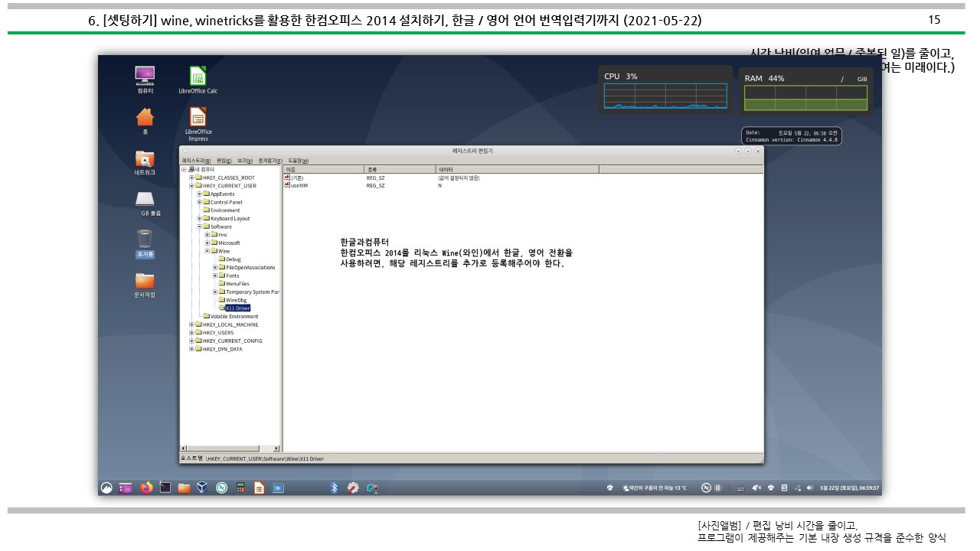
Task: Open the file manager taskbar icon
Action: (184, 487)
